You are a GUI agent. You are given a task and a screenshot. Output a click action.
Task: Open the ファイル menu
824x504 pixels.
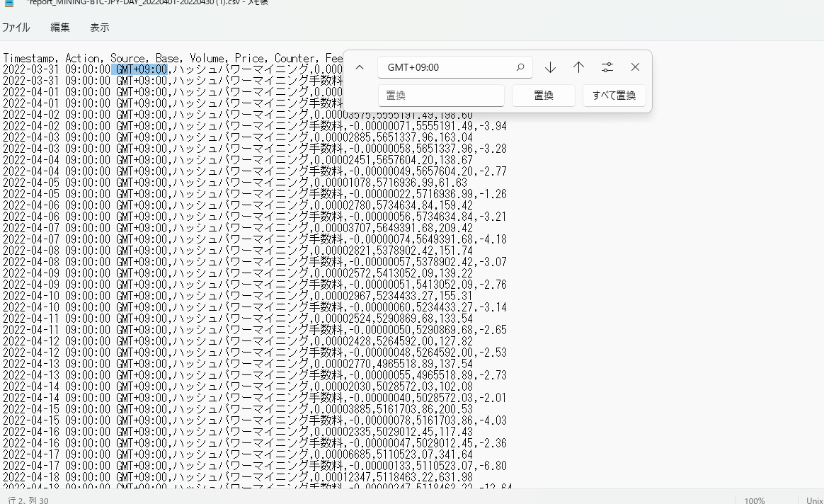pos(16,27)
